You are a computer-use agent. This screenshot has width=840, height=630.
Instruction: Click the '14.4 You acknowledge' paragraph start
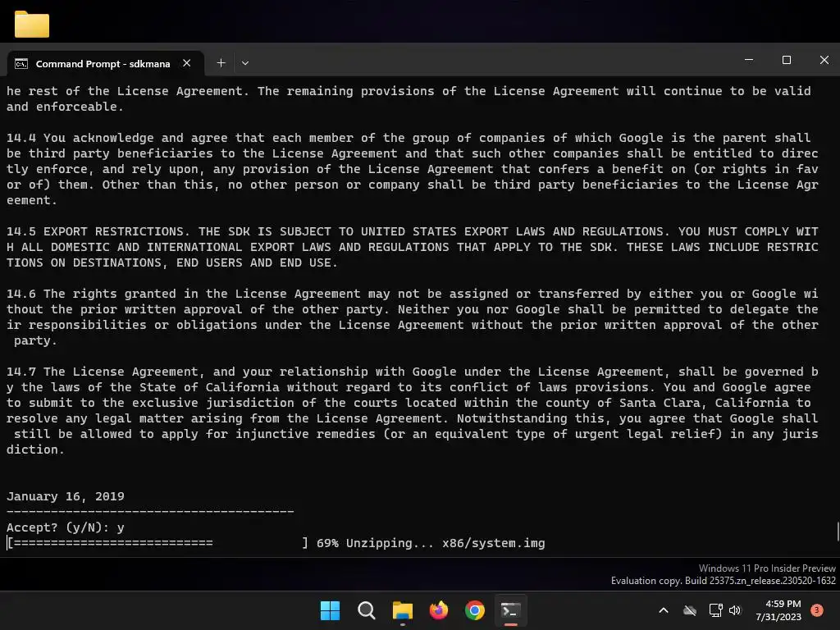tap(80, 138)
